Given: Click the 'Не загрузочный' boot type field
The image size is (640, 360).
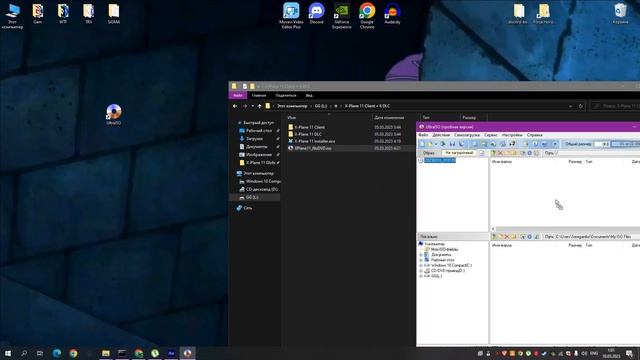Looking at the screenshot, I should (x=459, y=153).
